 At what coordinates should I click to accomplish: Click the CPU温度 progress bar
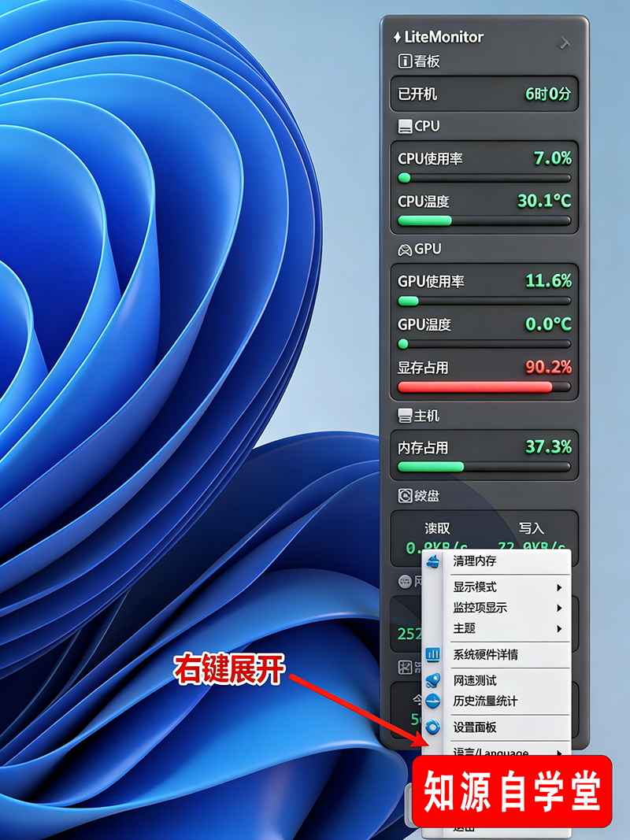point(484,220)
